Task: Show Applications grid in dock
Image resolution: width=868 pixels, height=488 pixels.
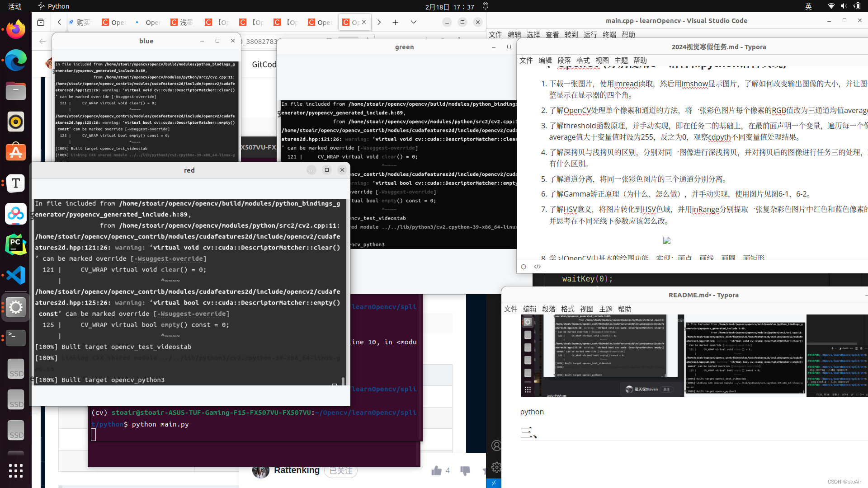Action: 16,470
